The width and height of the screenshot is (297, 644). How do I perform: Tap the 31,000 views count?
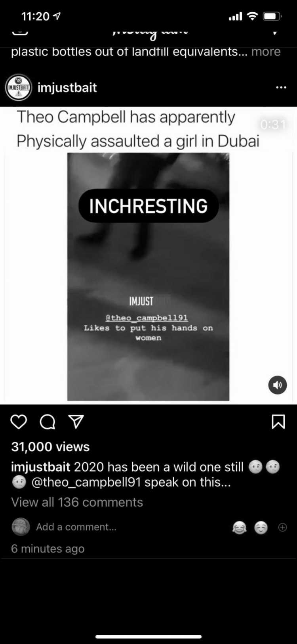[50, 447]
